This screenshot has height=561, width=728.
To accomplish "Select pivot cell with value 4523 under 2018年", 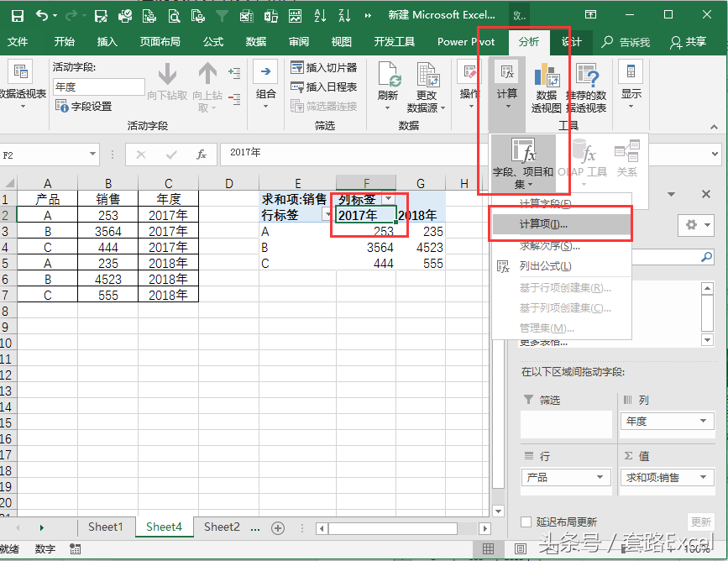I will point(422,248).
